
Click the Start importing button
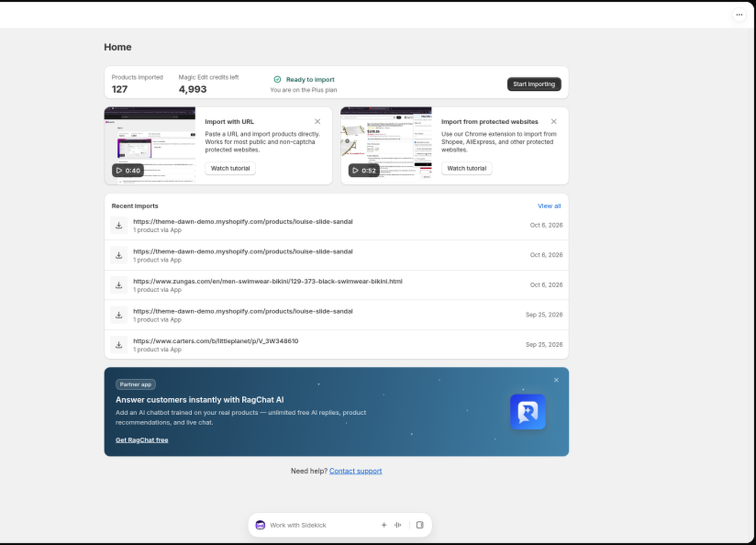click(x=534, y=84)
